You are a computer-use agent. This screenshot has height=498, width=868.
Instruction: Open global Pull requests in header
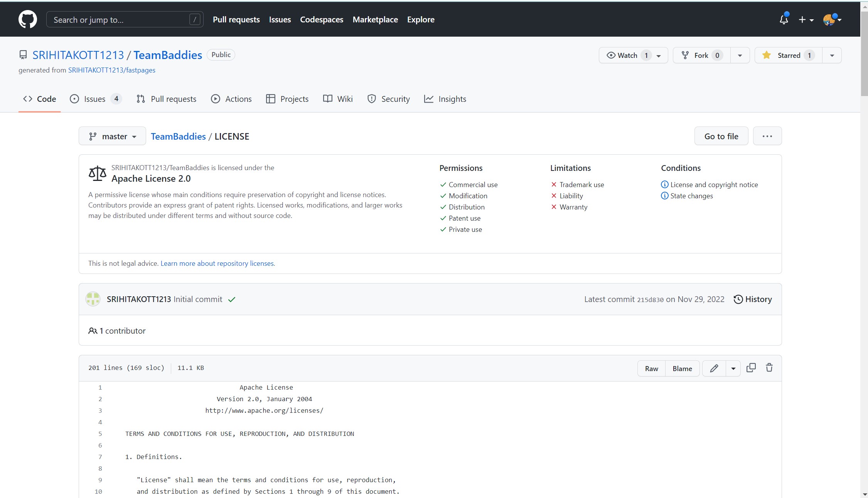(x=236, y=19)
